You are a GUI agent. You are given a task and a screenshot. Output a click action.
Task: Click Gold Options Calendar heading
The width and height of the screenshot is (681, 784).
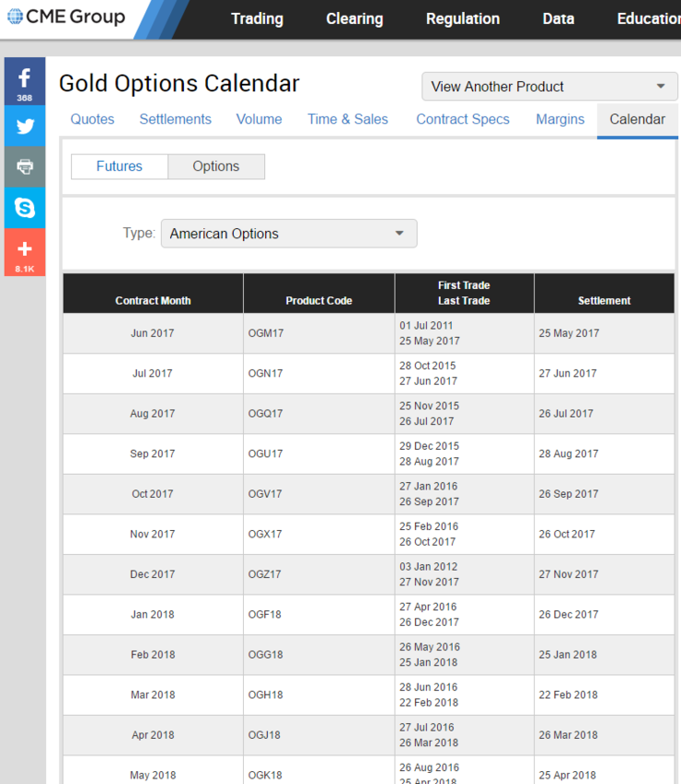tap(179, 84)
